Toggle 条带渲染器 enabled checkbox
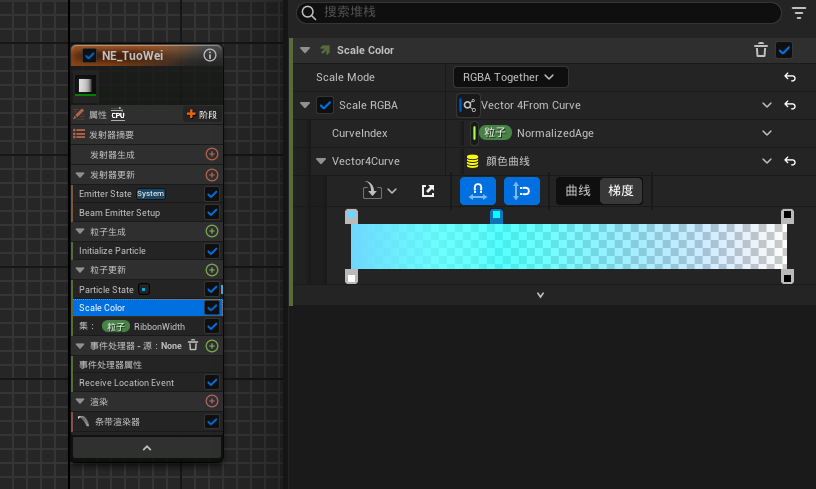Viewport: 816px width, 489px height. (x=212, y=421)
